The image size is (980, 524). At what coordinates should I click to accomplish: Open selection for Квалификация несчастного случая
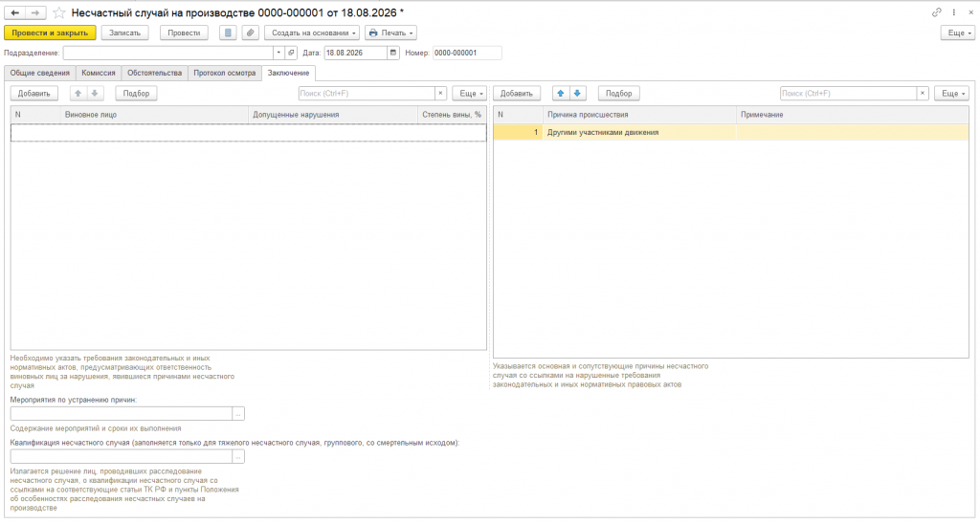pyautogui.click(x=238, y=457)
